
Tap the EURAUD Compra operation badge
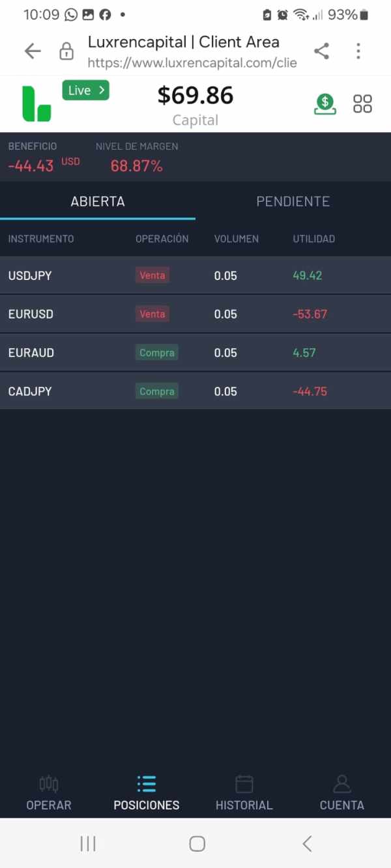click(x=157, y=353)
